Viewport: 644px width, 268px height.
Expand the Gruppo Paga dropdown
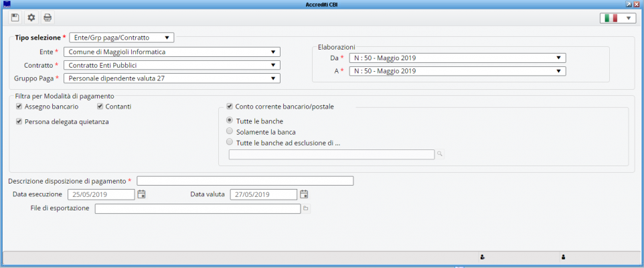coord(172,78)
